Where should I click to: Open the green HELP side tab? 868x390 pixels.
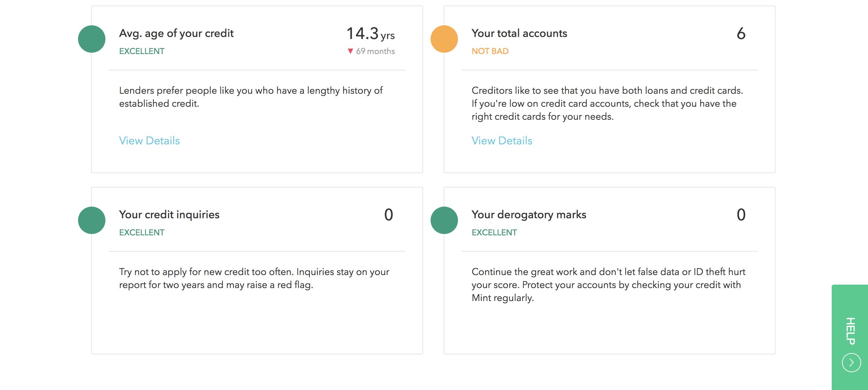coord(851,331)
